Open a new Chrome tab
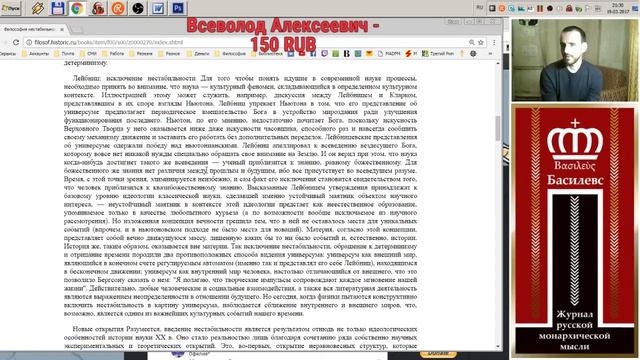This screenshot has width=640, height=360. (x=77, y=29)
